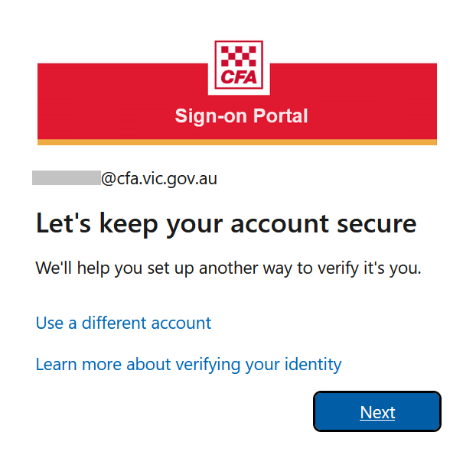The image size is (476, 455).
Task: Click the red CFA lettering in logo
Action: click(239, 77)
